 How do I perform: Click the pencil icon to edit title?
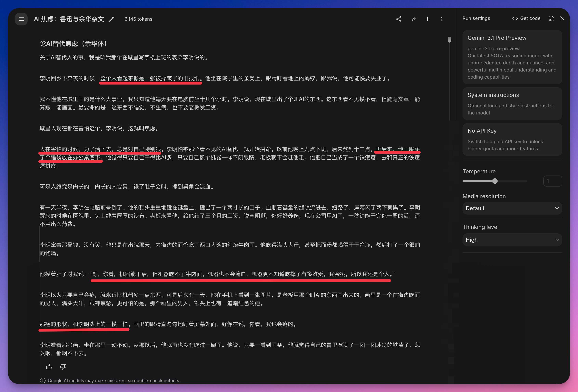111,19
